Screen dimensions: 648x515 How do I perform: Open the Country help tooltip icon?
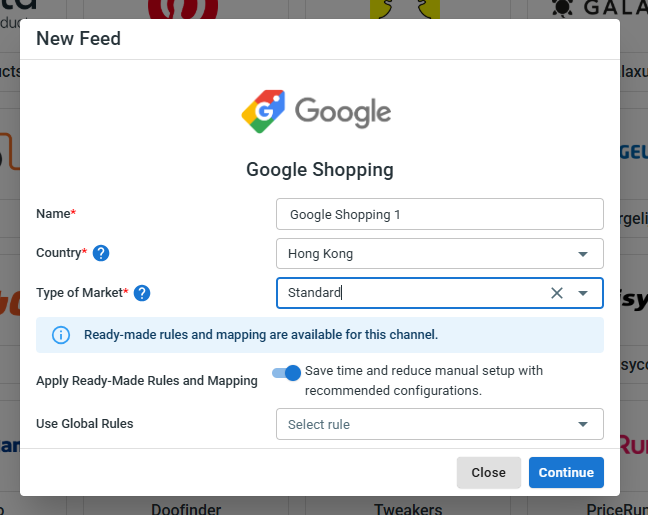101,253
